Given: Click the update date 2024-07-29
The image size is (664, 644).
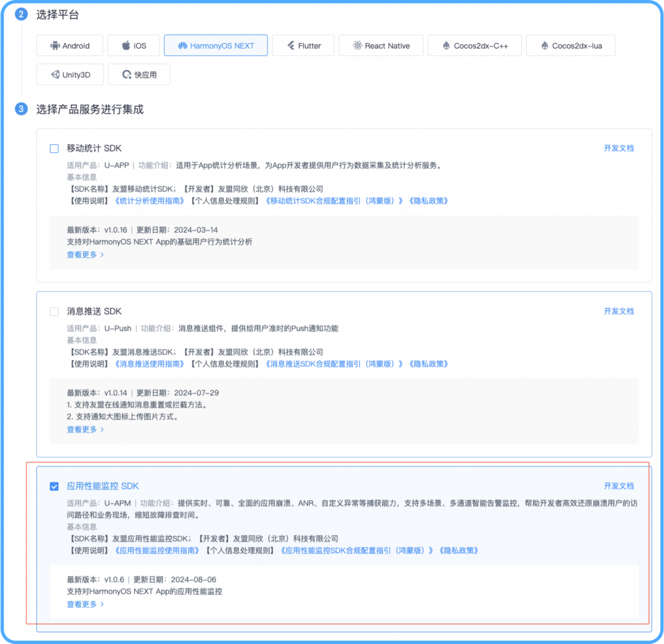Looking at the screenshot, I should pos(197,393).
